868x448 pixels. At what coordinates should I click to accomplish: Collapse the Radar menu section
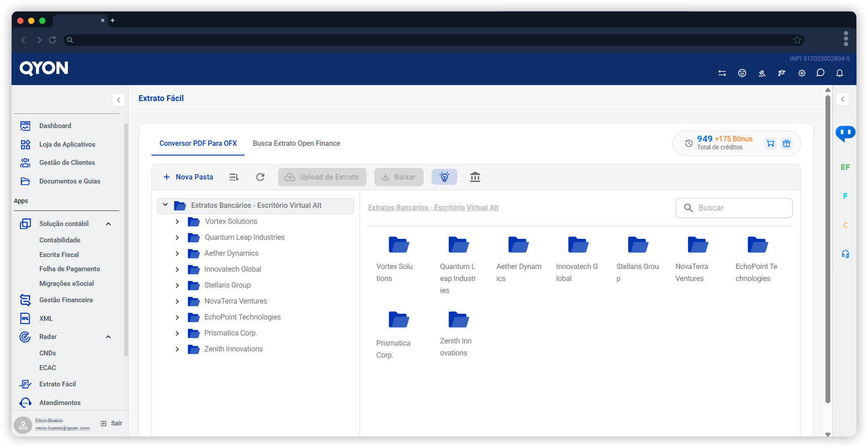(108, 337)
